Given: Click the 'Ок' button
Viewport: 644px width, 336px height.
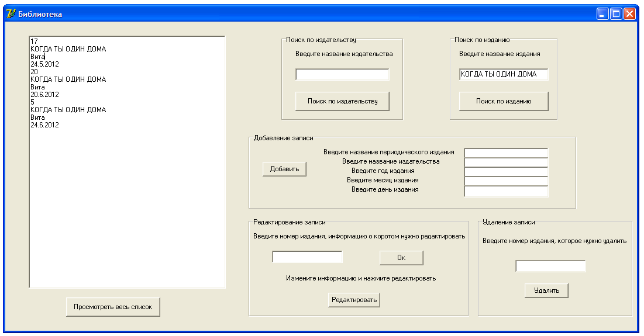Looking at the screenshot, I should click(401, 258).
